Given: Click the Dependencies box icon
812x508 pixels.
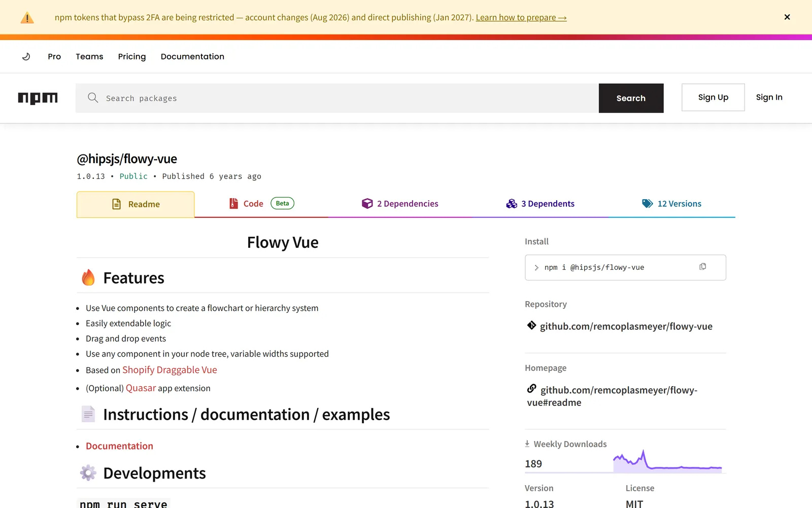Looking at the screenshot, I should click(x=367, y=204).
